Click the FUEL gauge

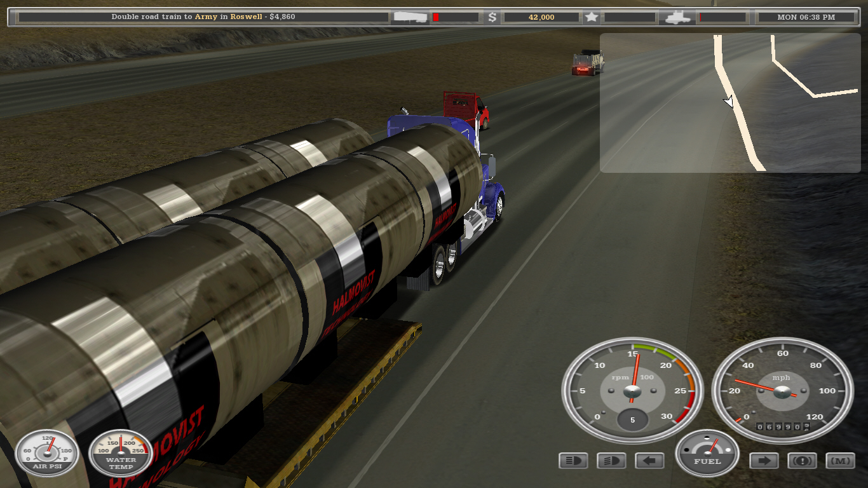coord(707,452)
